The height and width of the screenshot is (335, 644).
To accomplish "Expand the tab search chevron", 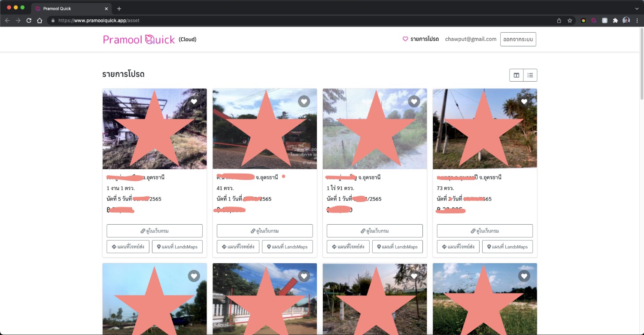I will tap(637, 9).
